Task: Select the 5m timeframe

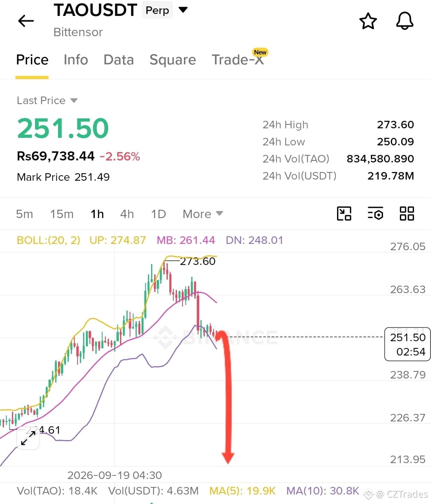Action: 25,214
